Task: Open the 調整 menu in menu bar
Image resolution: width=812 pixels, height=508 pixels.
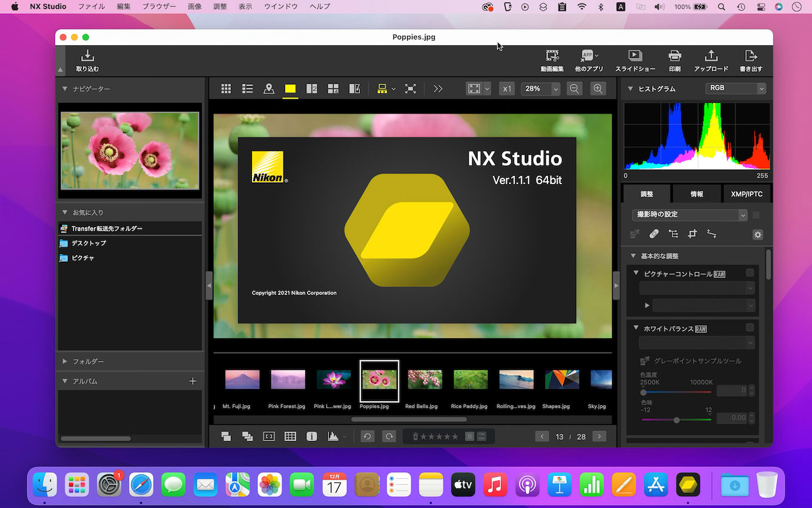Action: coord(220,7)
